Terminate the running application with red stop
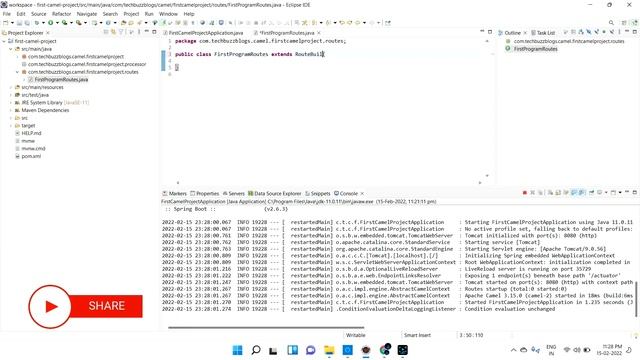Viewport: 640px width, 360px height. (x=525, y=193)
